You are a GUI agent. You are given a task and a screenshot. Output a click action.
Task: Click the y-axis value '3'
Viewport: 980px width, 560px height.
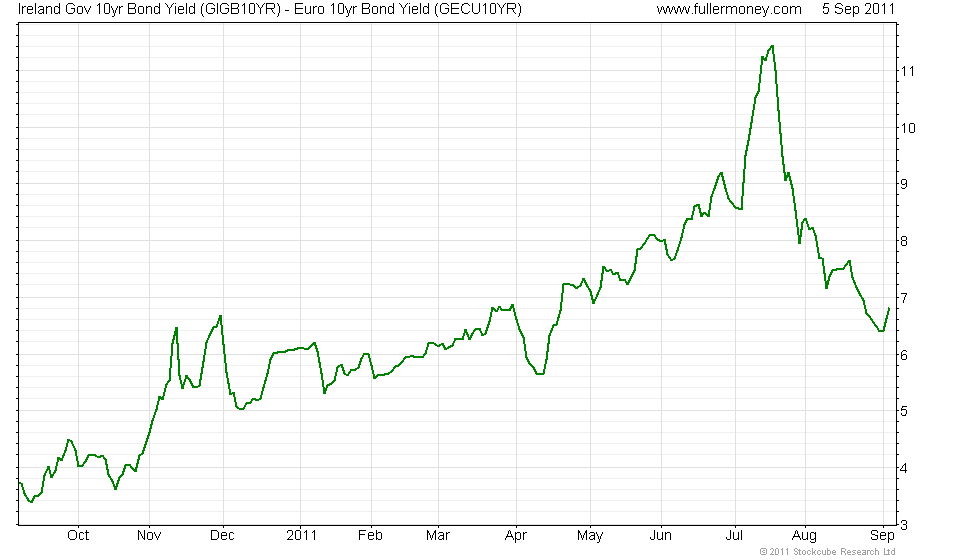pos(904,526)
